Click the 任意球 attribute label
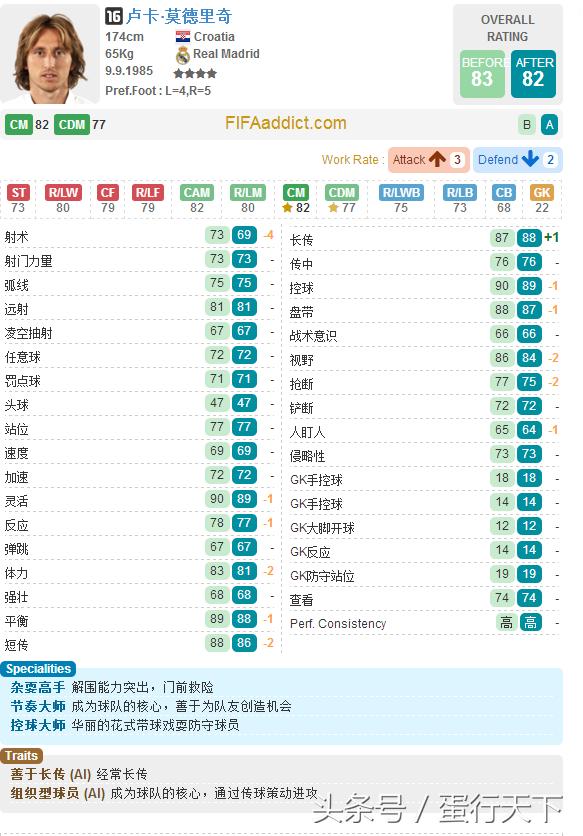The image size is (583, 836). [x=23, y=357]
